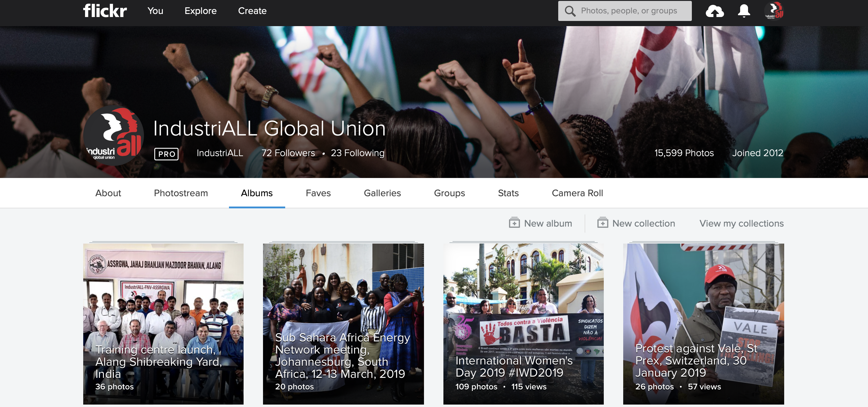Click the IndustriALL profile avatar logo

pyautogui.click(x=114, y=135)
